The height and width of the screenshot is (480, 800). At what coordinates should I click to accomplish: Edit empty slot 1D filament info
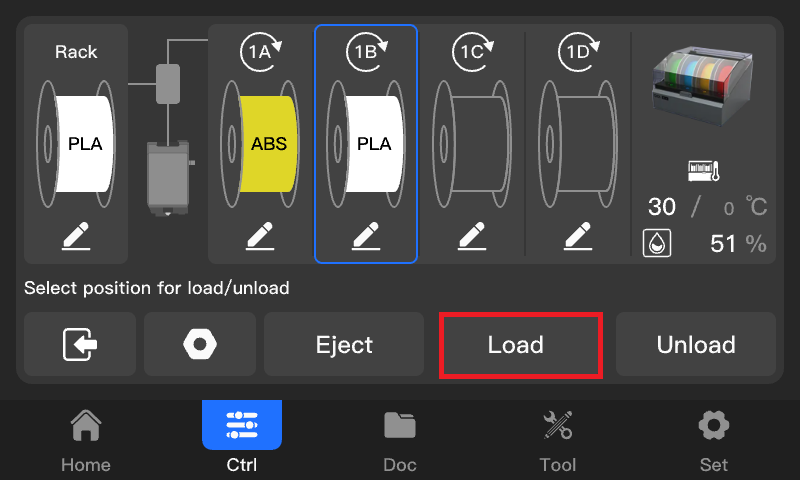coord(578,236)
